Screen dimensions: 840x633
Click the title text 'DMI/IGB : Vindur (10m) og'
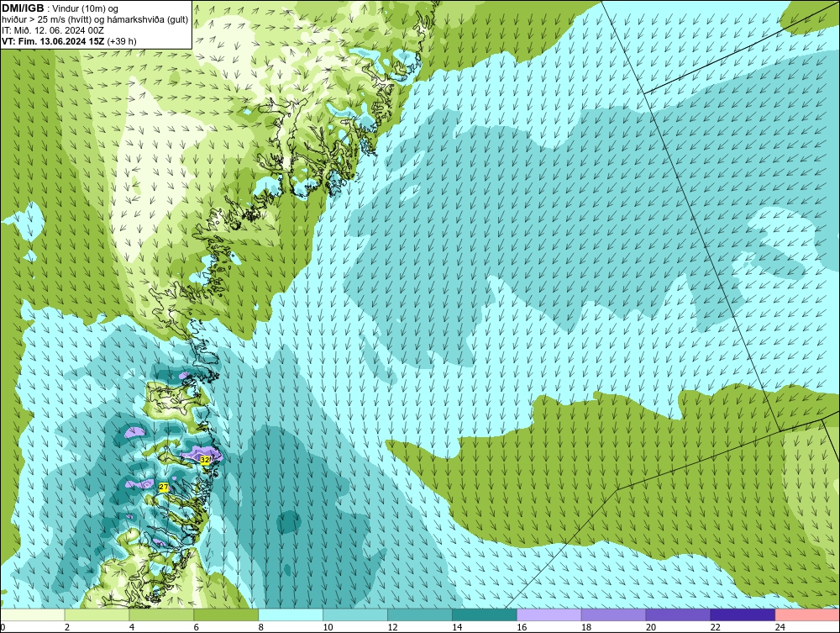(x=60, y=8)
